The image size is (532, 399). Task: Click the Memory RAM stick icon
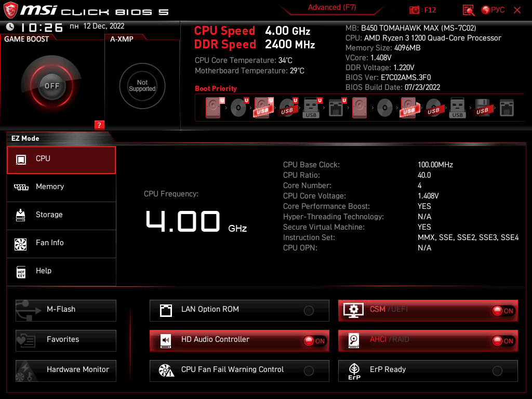coord(21,187)
